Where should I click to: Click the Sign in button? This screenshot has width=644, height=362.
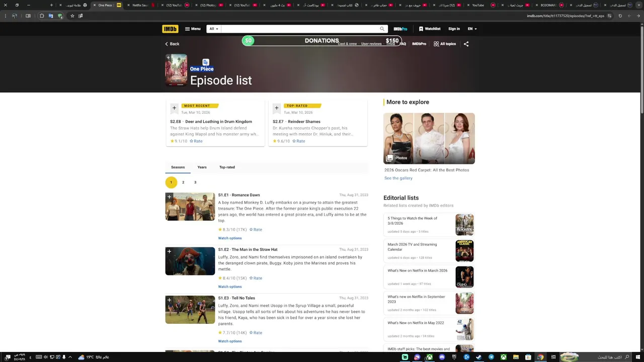pos(454,29)
